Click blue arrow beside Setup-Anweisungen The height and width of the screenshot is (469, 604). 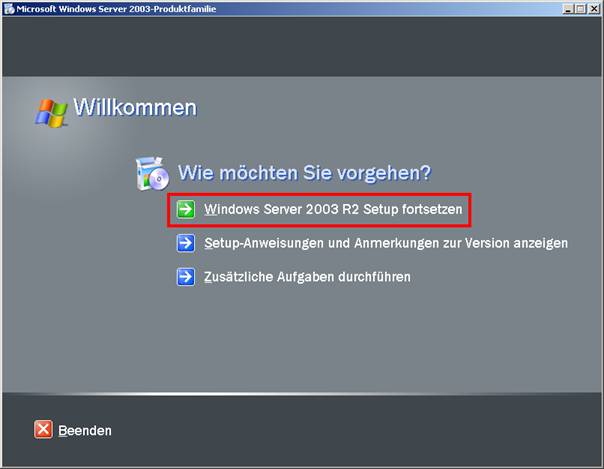tap(186, 243)
